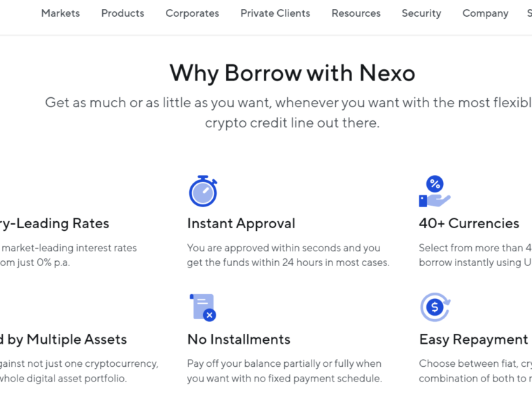This screenshot has height=399, width=532.
Task: Open the Resources menu
Action: [x=356, y=13]
